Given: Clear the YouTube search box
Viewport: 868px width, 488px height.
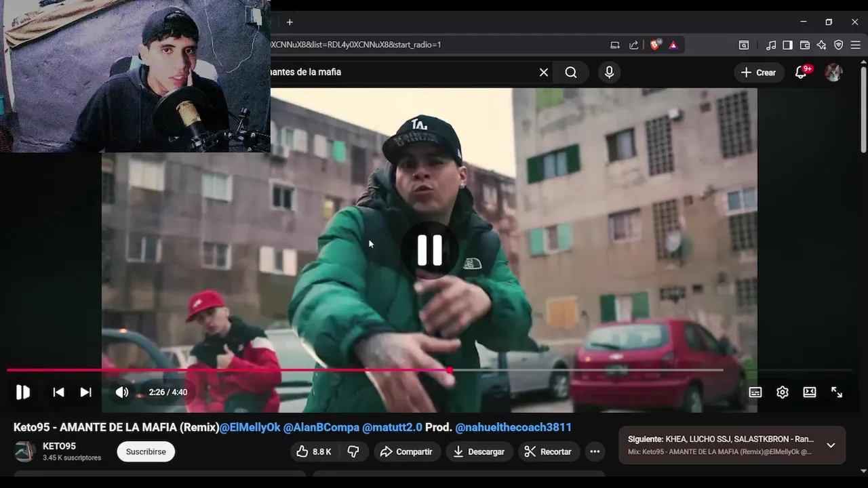Looking at the screenshot, I should pos(543,72).
